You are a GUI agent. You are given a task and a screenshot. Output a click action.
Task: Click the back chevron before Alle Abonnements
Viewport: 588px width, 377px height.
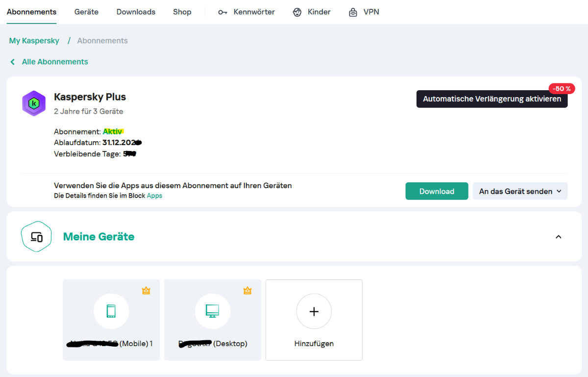click(13, 62)
